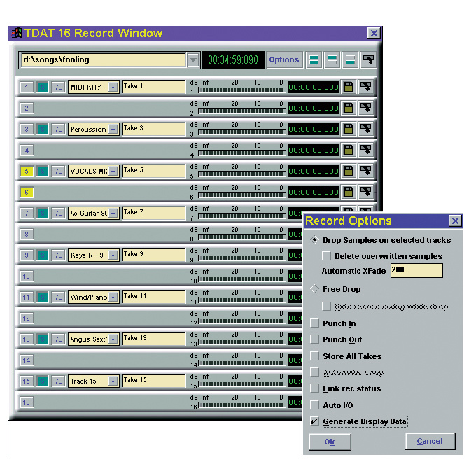Expand the song path d:\songs\fooling dropdown
476x476 pixels.
click(x=193, y=60)
